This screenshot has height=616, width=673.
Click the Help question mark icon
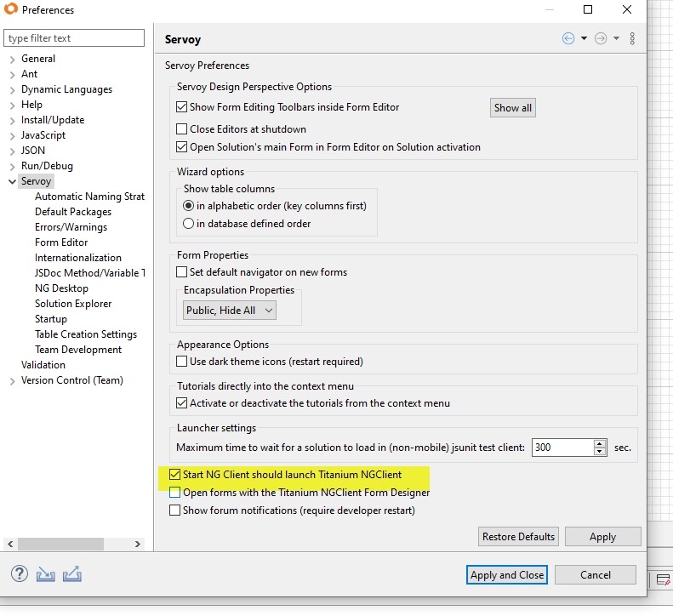(20, 574)
